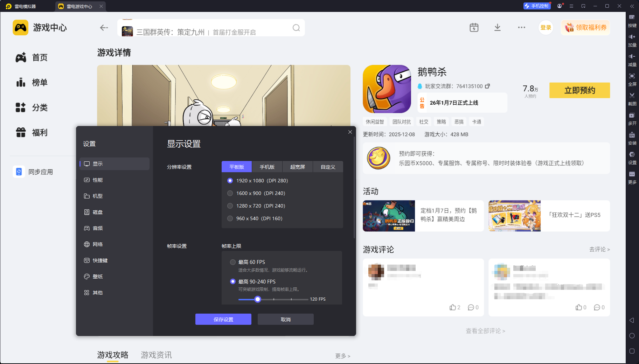The image size is (639, 364).
Task: Switch to 自定义 resolution tab
Action: (328, 167)
